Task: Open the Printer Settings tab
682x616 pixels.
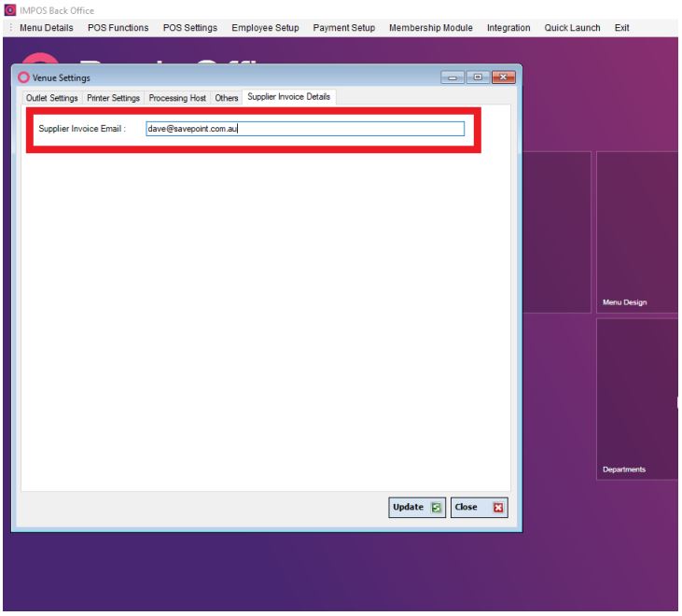Action: click(113, 98)
